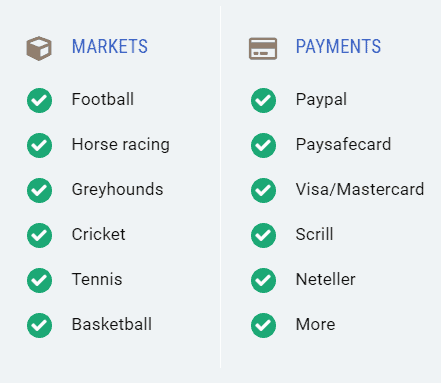Click the green checkmark beside Paypal
Image resolution: width=441 pixels, height=383 pixels.
pos(263,100)
